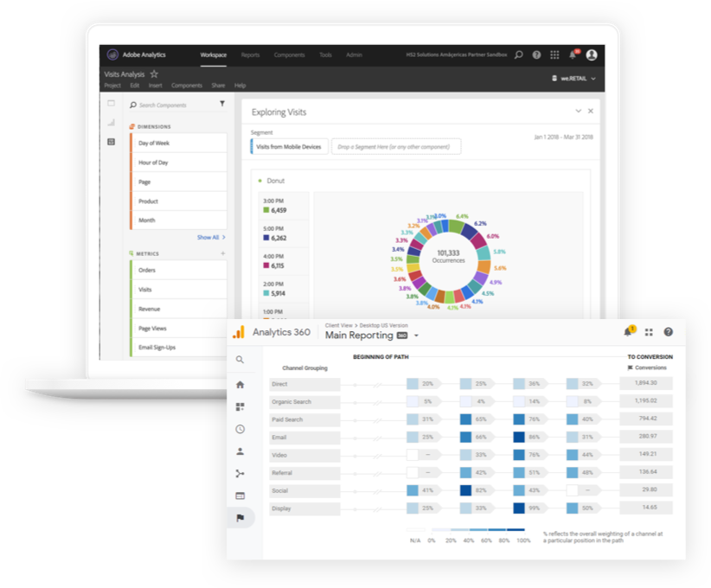This screenshot has width=711, height=588.
Task: Click search icon in Analytics 360 sidebar
Action: [240, 360]
